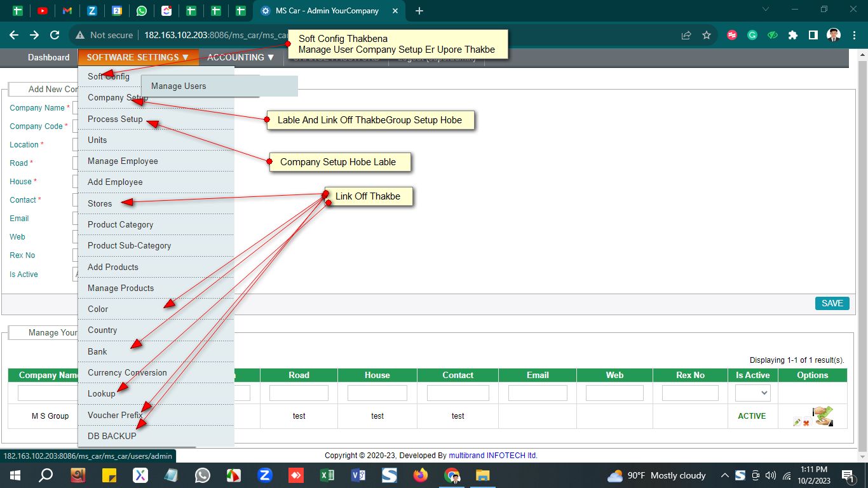Click the edit pencil icon for M S Group
The height and width of the screenshot is (488, 868).
(797, 422)
